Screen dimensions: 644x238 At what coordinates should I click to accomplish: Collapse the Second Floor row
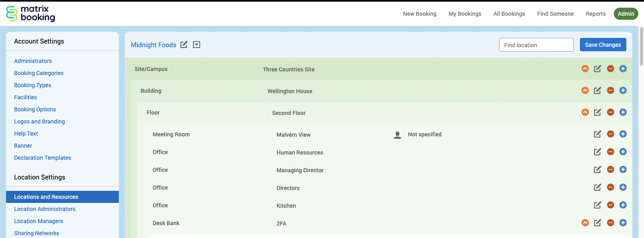coord(585,112)
